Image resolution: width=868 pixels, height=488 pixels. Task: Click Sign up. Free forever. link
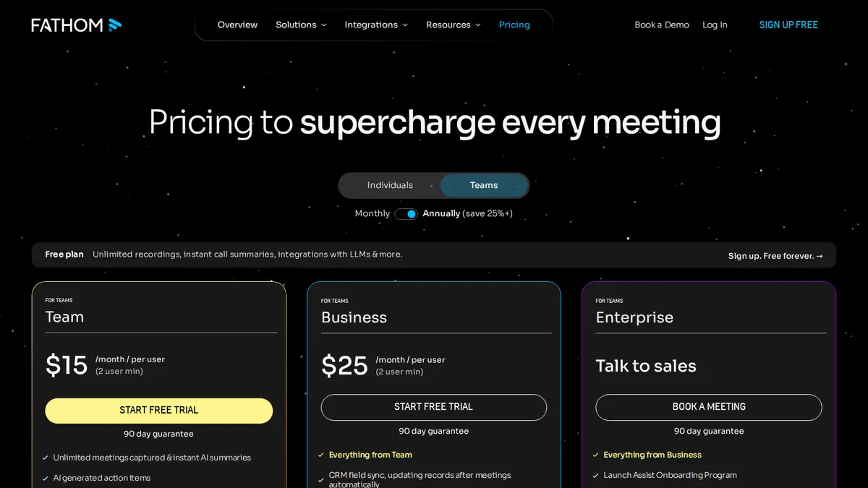pyautogui.click(x=775, y=256)
